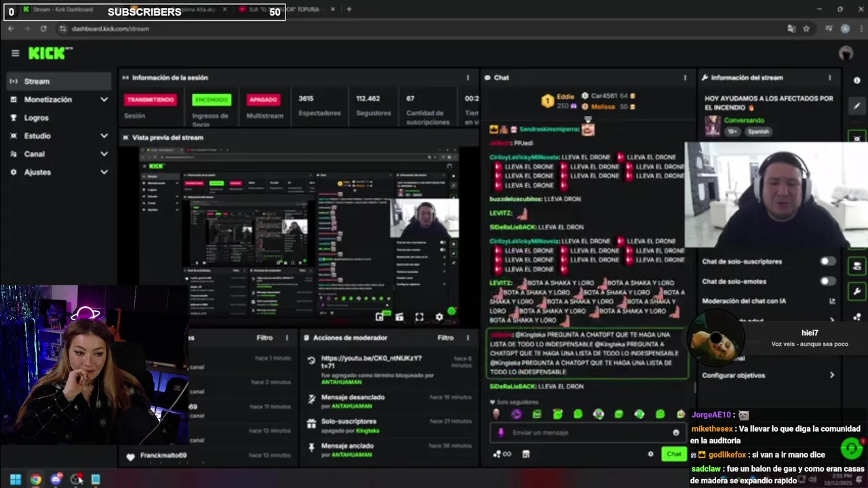
Task: Click the APAGADO multistream badge
Action: click(263, 100)
